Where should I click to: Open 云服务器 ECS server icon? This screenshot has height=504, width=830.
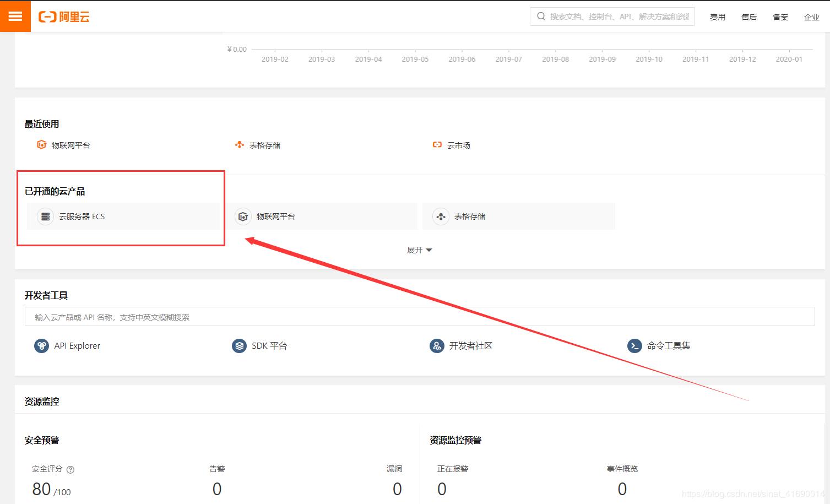click(46, 216)
